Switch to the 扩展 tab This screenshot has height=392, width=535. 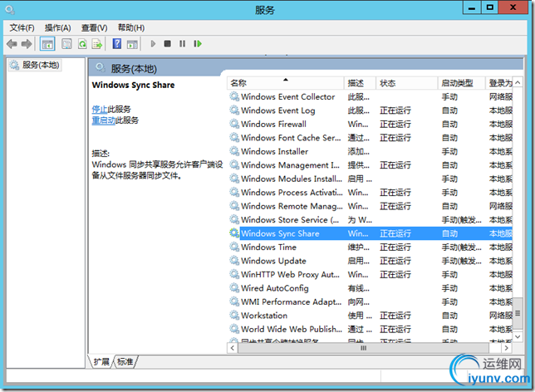(101, 361)
